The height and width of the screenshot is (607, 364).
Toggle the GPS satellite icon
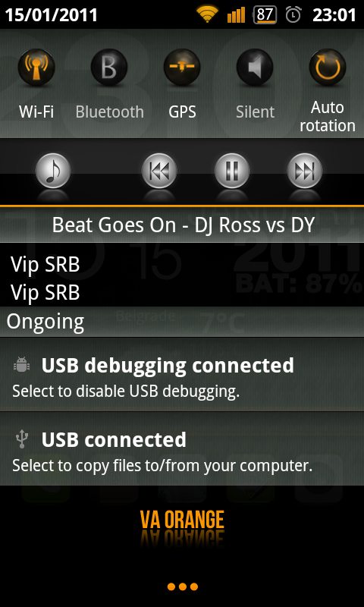tap(182, 68)
